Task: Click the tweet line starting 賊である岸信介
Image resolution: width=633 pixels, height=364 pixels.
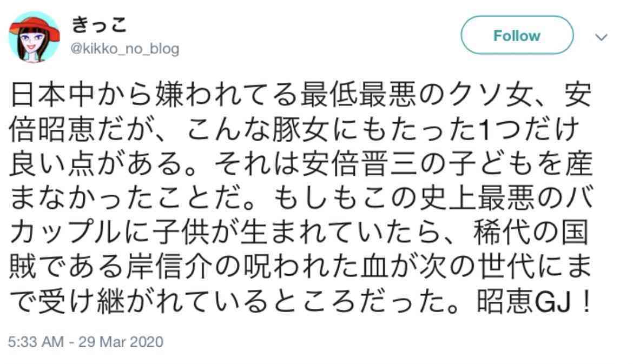Action: [300, 268]
